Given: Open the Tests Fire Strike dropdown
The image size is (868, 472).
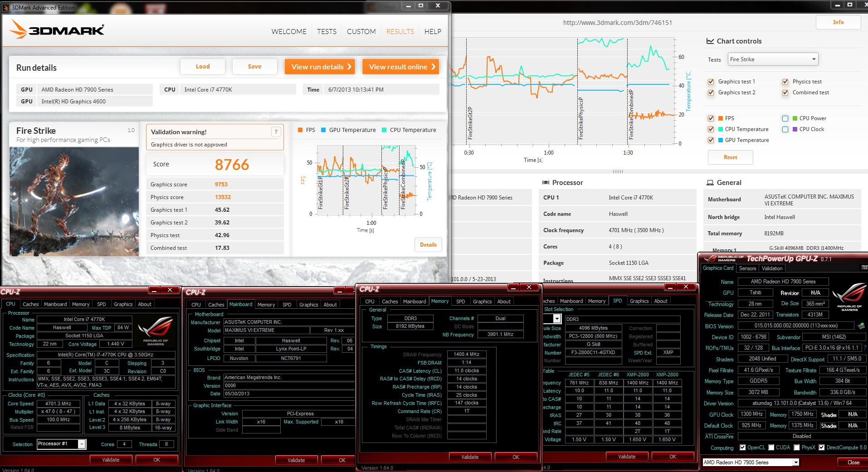Looking at the screenshot, I should click(773, 59).
